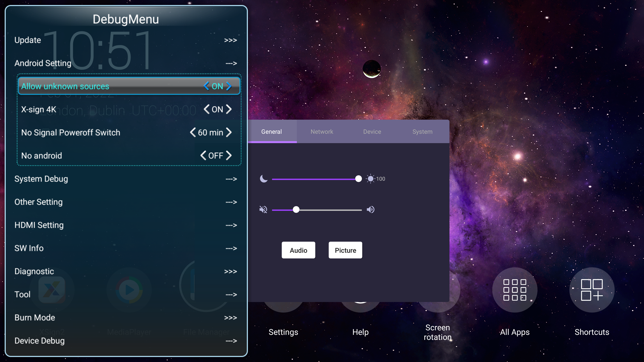Click the moon low-brightness icon
This screenshot has height=362, width=644.
[263, 179]
